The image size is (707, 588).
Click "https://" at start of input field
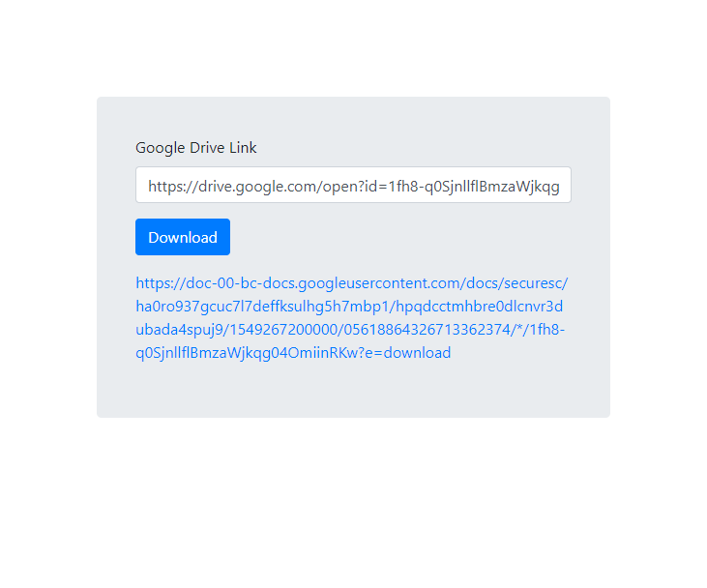(173, 187)
